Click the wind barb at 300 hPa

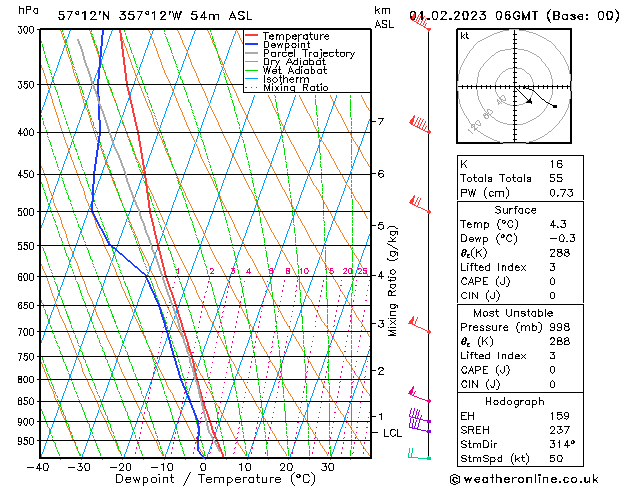420,22
